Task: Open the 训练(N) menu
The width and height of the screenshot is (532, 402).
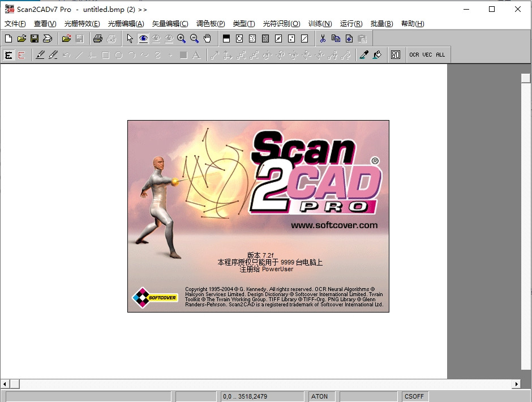Action: click(x=320, y=24)
